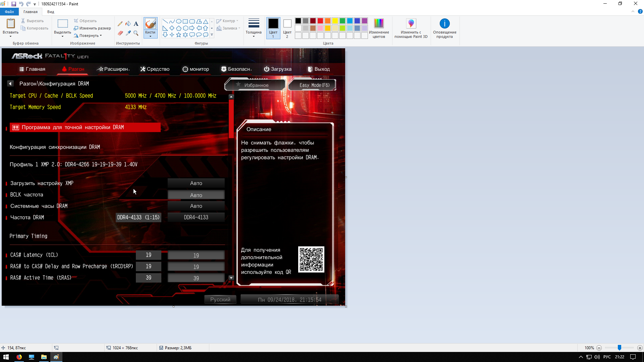
Task: Click the Save icon in title bar
Action: [x=14, y=4]
